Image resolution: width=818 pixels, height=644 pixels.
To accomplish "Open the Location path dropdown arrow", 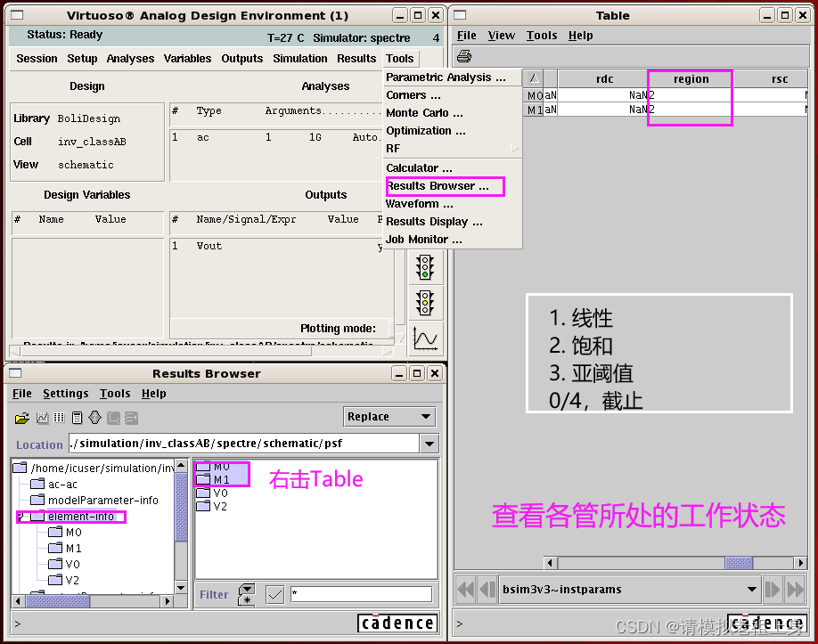I will click(429, 444).
